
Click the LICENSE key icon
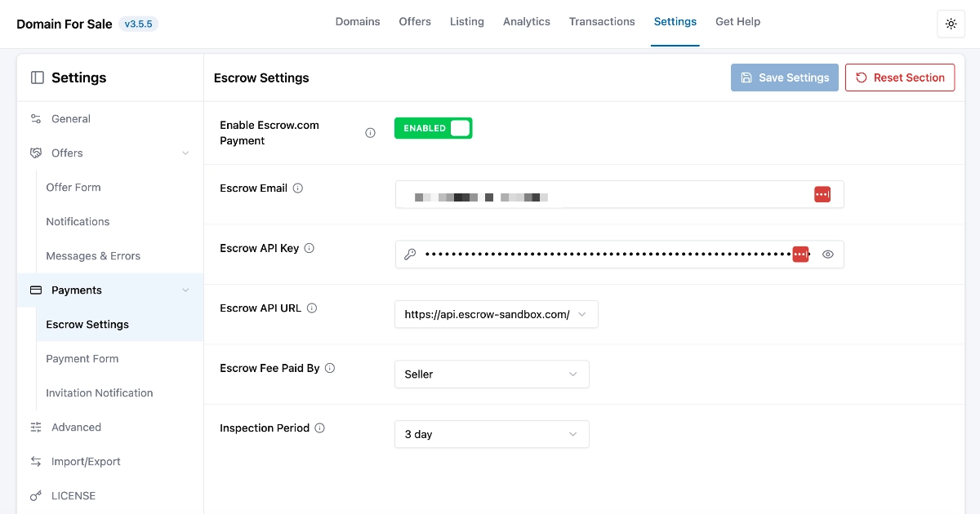[36, 496]
